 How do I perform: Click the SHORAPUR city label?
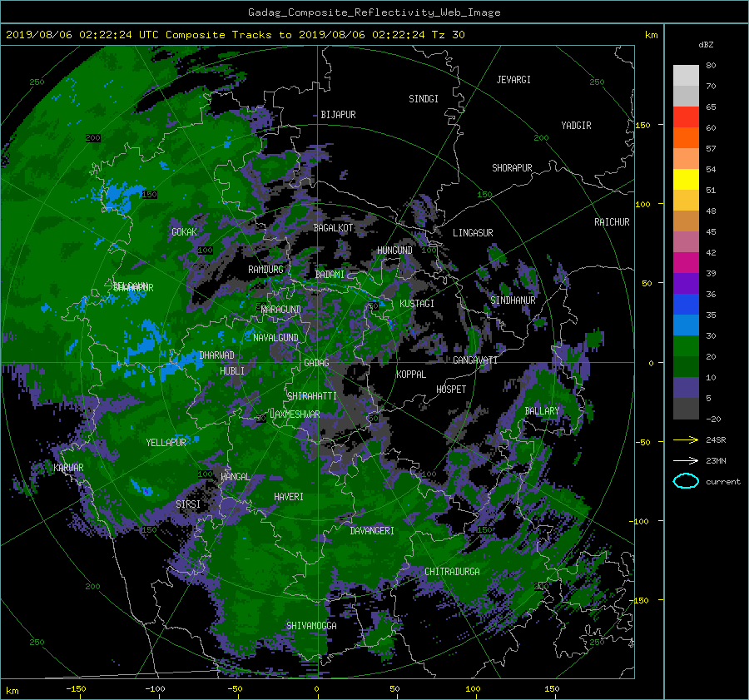click(512, 168)
